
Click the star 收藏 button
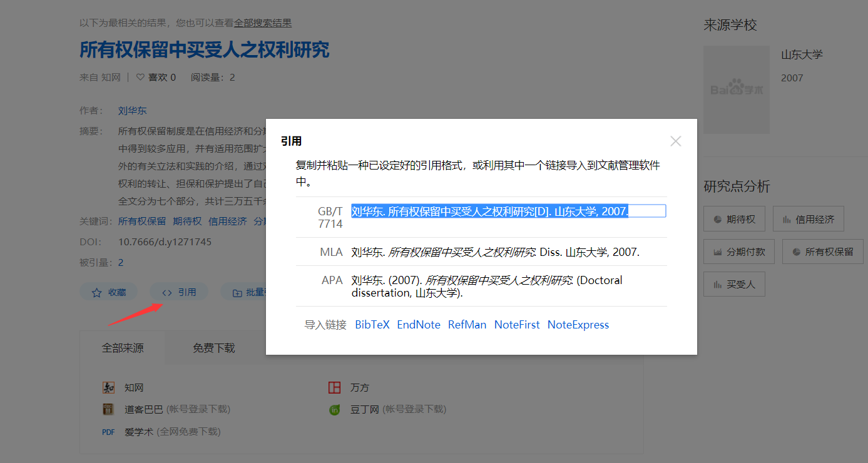pos(109,292)
